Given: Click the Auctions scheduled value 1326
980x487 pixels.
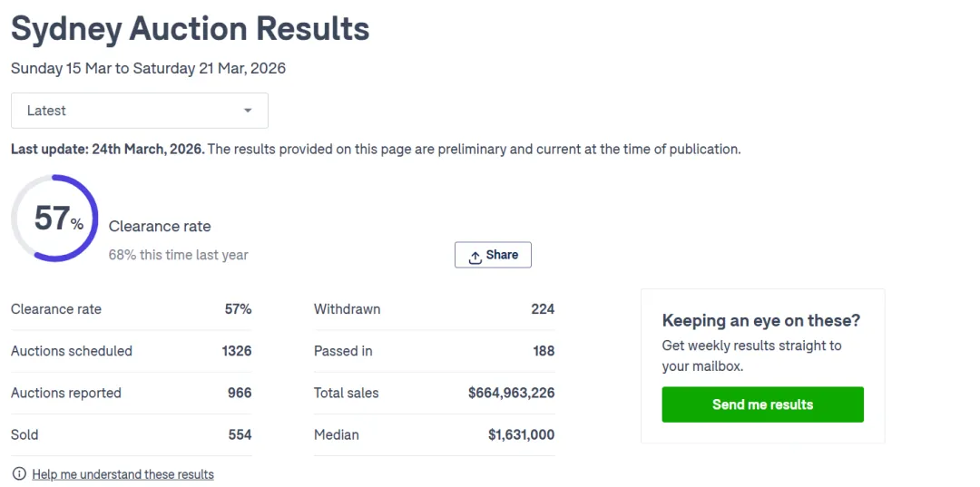Looking at the screenshot, I should (x=237, y=351).
